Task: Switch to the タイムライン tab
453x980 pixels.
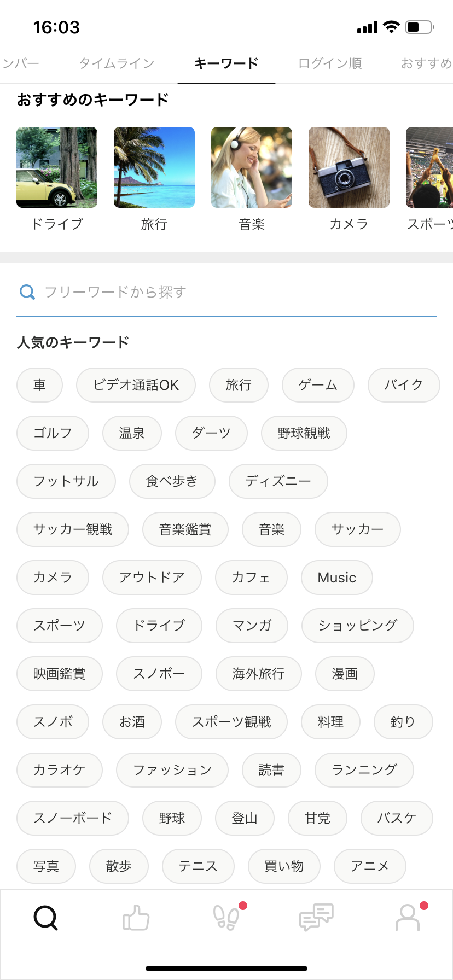Action: (x=117, y=63)
